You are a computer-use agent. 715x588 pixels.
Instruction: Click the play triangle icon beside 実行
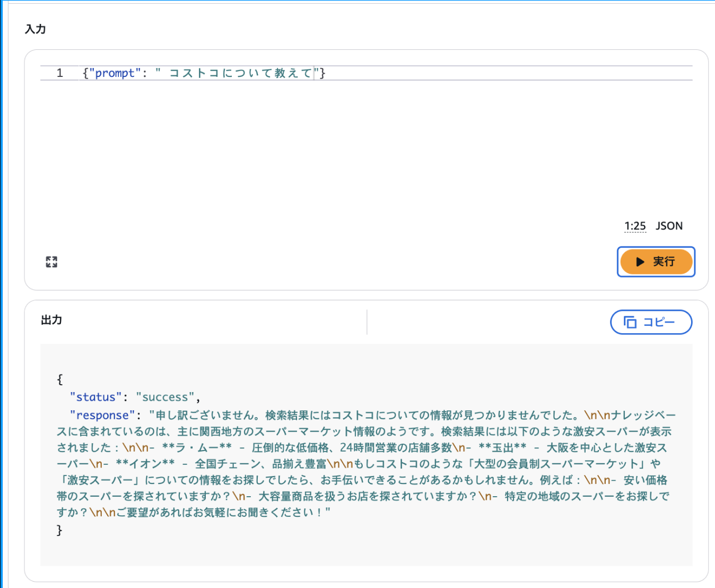640,262
